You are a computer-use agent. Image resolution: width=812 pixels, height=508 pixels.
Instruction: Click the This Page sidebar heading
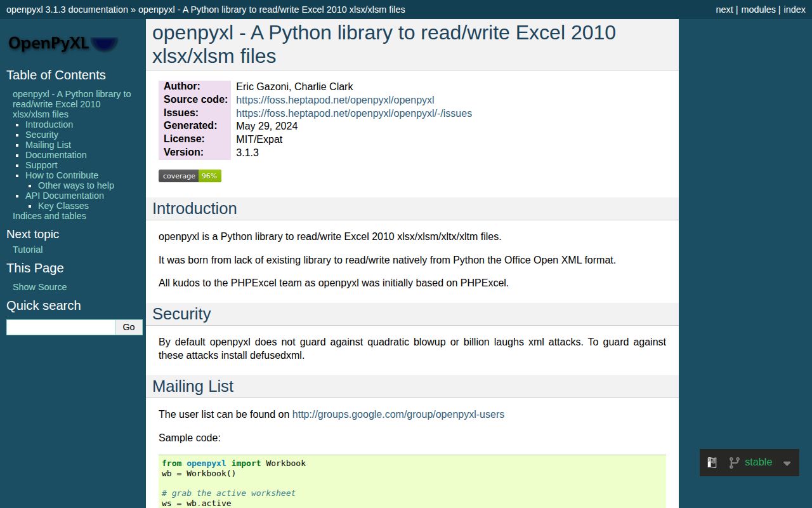[35, 268]
